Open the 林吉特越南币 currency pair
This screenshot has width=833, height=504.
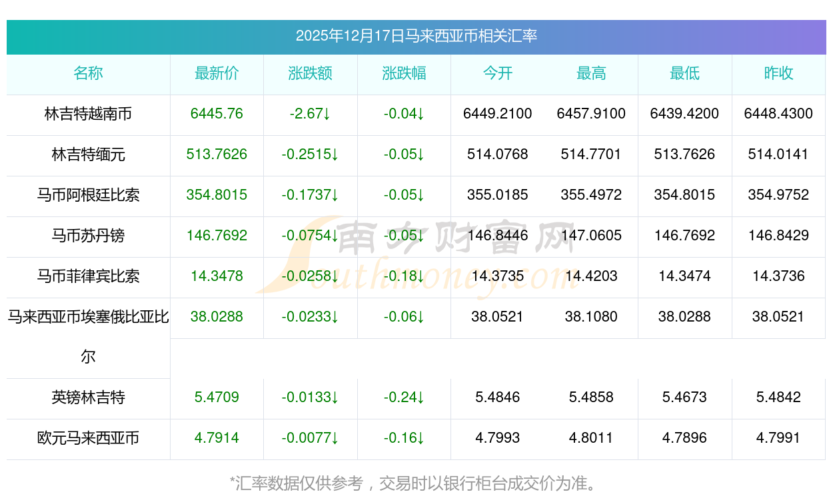[x=88, y=114]
